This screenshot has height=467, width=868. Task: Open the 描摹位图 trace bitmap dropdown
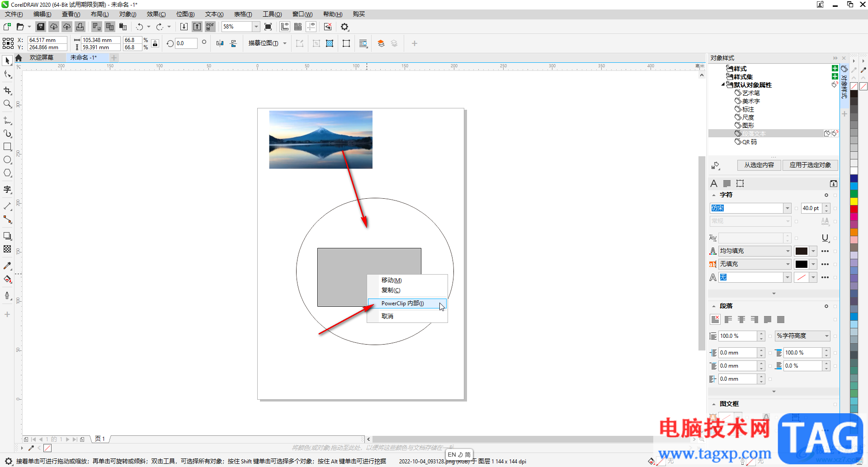click(285, 43)
